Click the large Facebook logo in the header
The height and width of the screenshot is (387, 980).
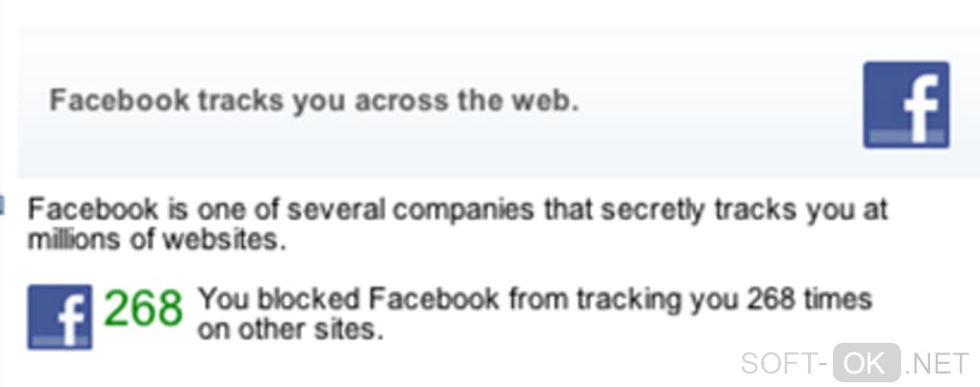point(905,105)
